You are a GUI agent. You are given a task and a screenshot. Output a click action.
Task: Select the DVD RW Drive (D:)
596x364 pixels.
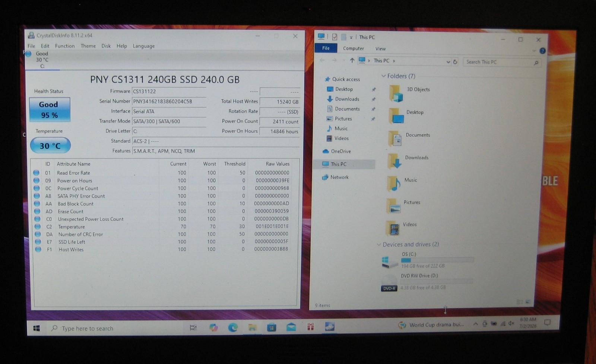pos(427,282)
